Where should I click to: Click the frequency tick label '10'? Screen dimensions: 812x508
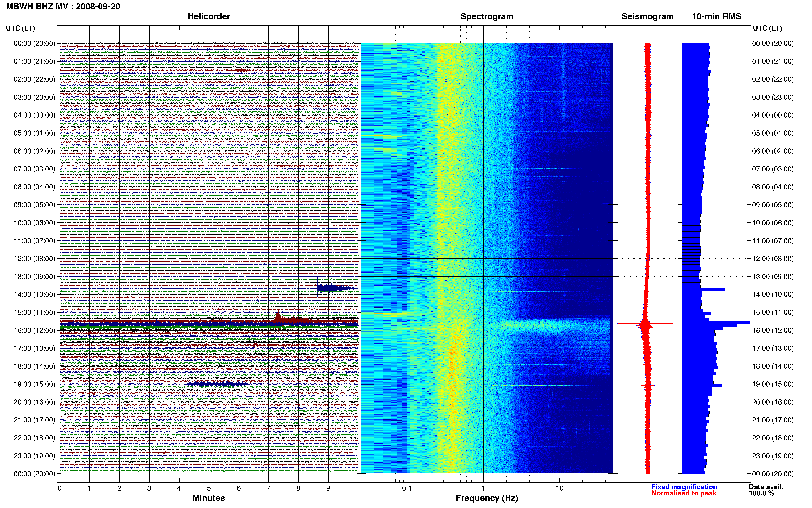tap(559, 488)
